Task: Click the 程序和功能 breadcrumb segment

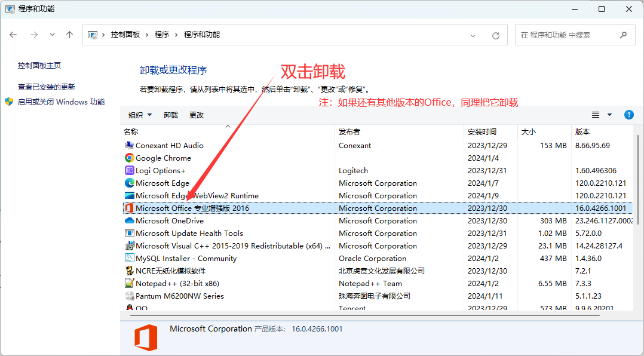Action: click(202, 35)
